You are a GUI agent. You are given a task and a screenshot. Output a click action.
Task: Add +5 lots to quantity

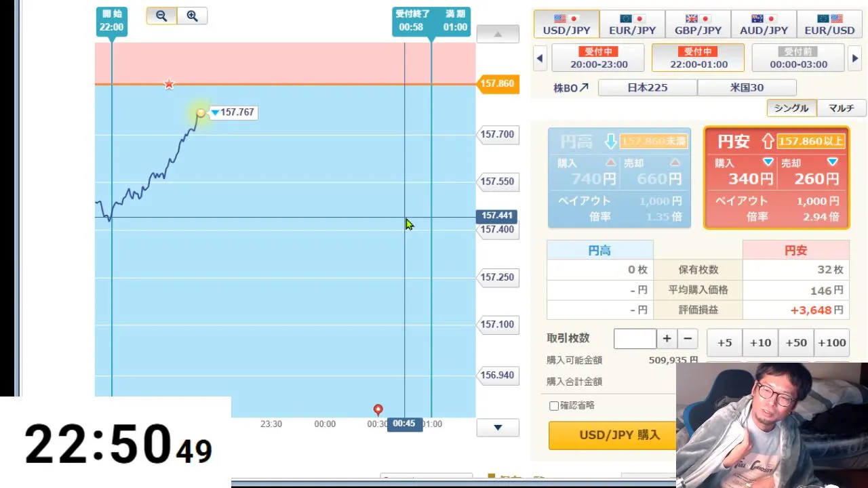click(x=725, y=342)
